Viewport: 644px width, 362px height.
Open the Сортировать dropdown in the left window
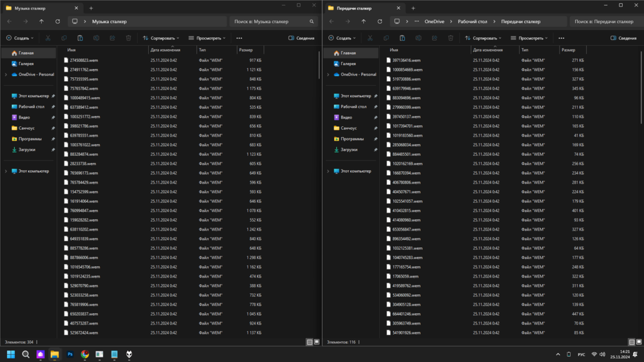[x=162, y=38]
